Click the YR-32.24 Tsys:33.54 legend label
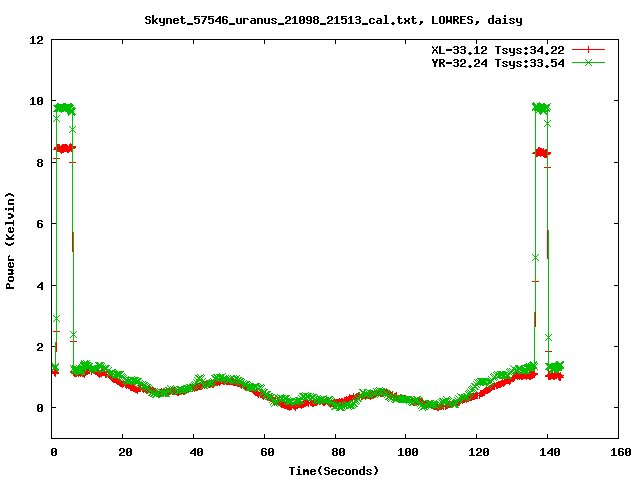This screenshot has height=480, width=640. (498, 63)
